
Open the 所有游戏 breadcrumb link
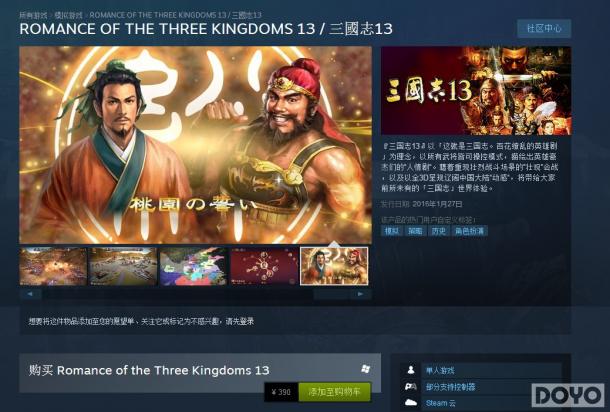tap(33, 15)
